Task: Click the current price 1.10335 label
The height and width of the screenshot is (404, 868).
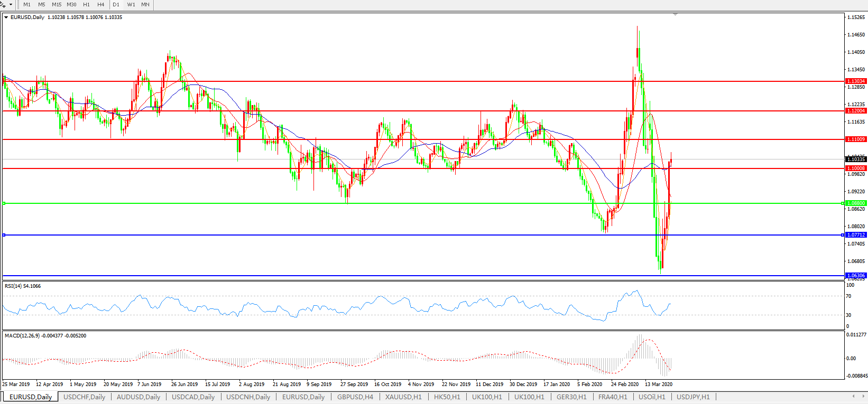Action: pyautogui.click(x=856, y=159)
